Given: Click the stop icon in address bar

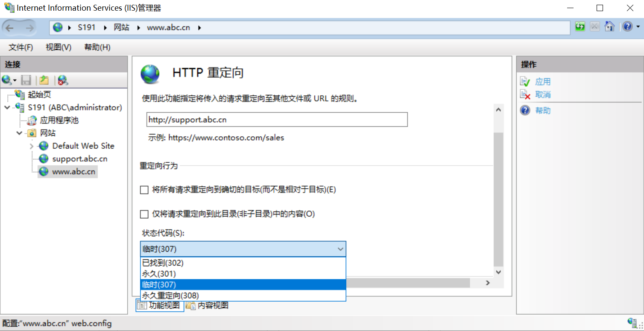Looking at the screenshot, I should 594,26.
